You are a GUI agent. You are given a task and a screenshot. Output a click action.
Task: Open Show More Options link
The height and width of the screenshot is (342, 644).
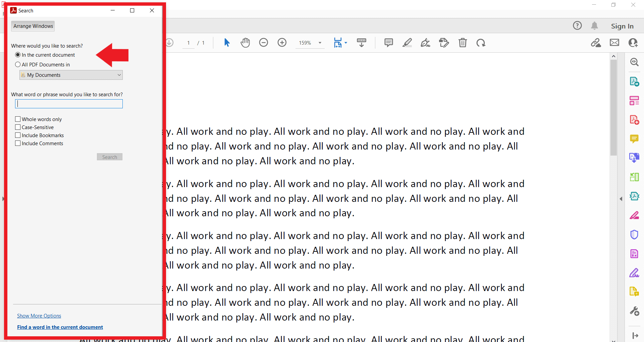39,316
